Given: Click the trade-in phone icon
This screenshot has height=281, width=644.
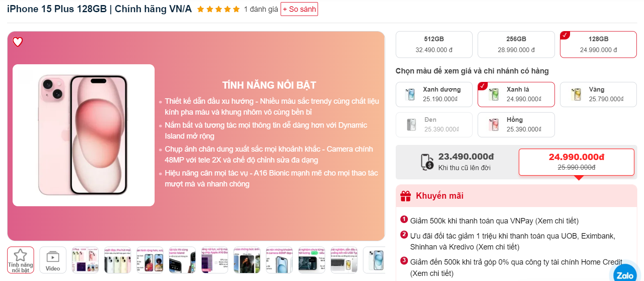Looking at the screenshot, I should [x=427, y=162].
